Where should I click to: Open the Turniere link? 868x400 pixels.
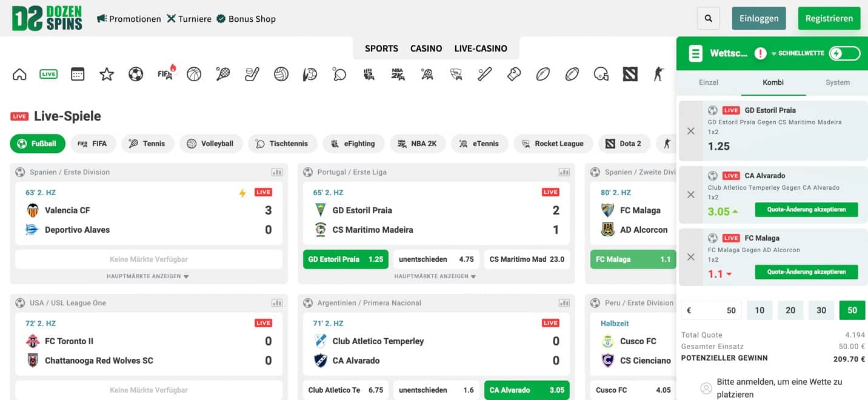pos(189,19)
